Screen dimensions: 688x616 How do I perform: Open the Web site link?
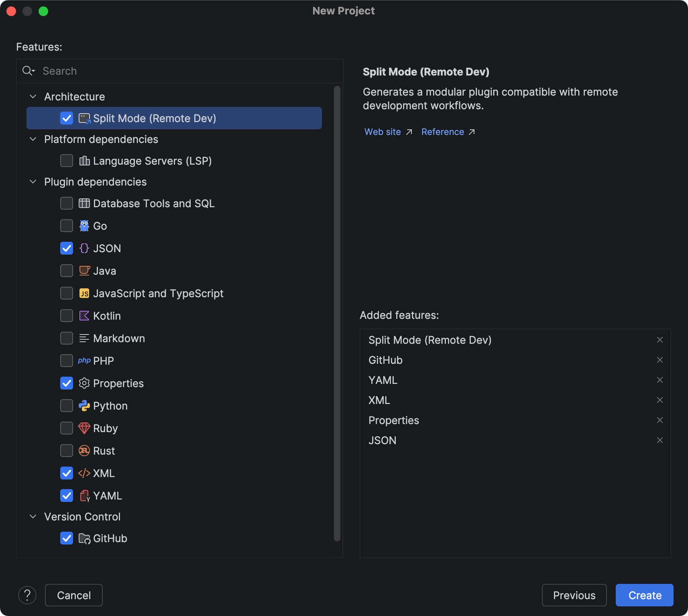tap(388, 132)
